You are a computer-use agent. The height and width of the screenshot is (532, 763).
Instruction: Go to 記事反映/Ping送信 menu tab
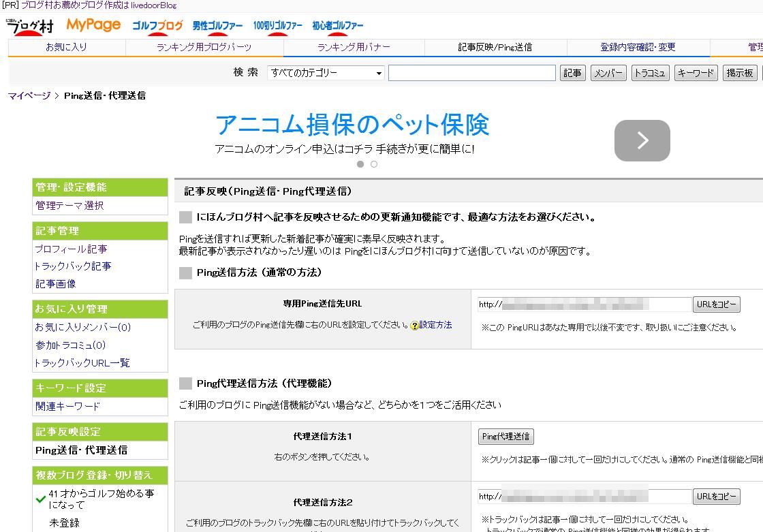(495, 47)
